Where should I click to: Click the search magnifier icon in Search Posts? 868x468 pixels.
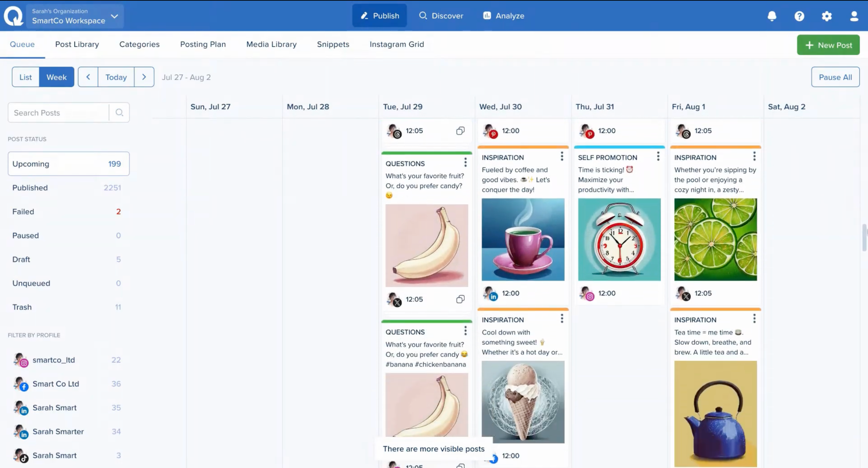point(119,113)
